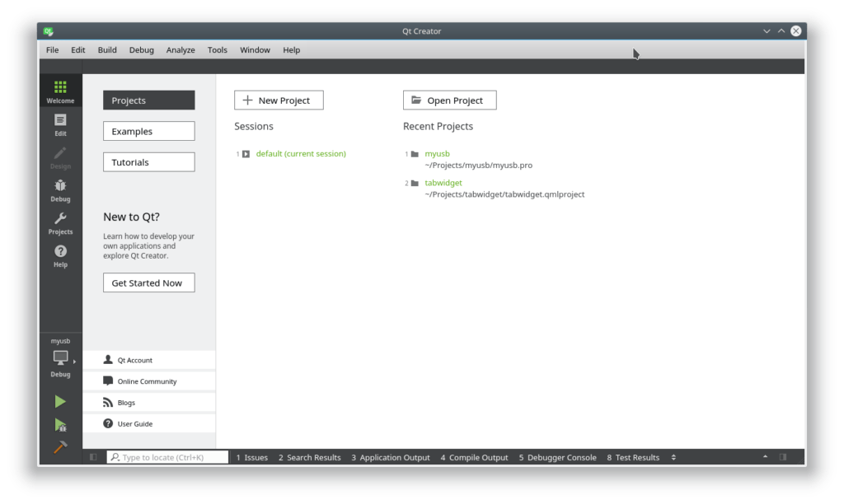This screenshot has height=504, width=844.
Task: Click the Type to locate search field
Action: [x=167, y=457]
